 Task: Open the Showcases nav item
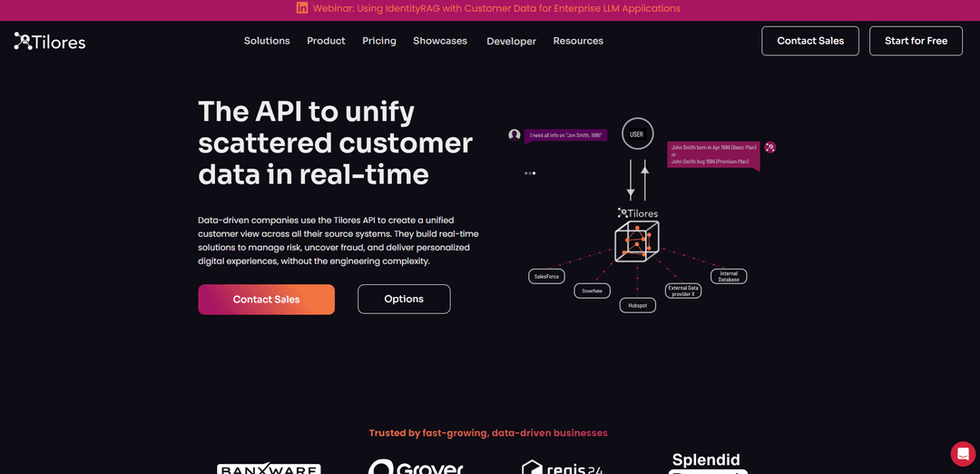click(440, 41)
